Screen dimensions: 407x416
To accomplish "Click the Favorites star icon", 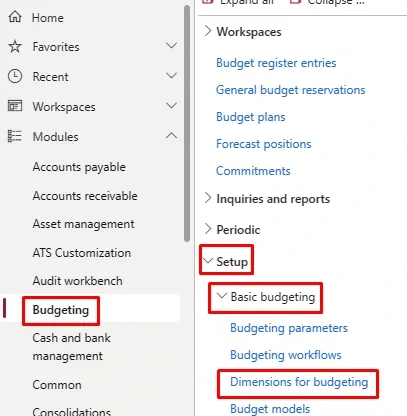I will point(15,47).
